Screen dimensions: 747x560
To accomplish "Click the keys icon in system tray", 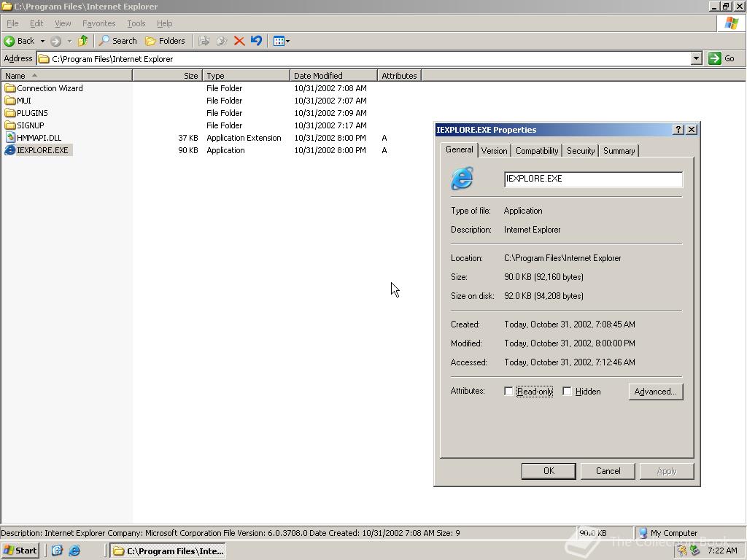I will [683, 551].
